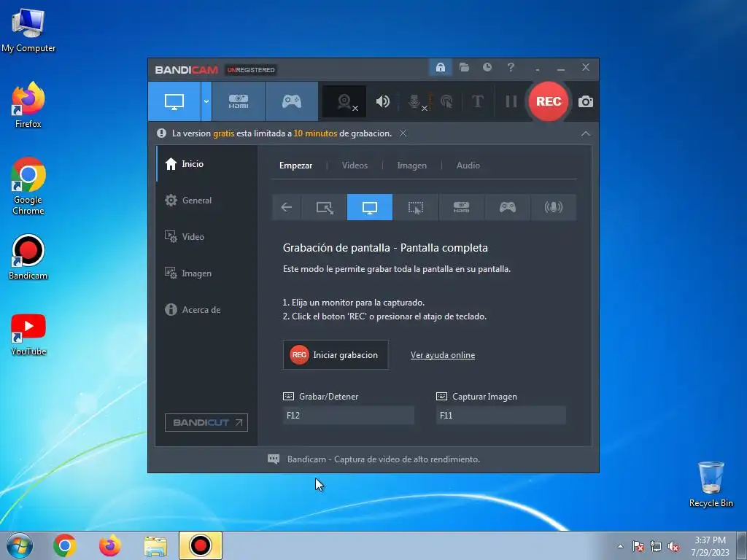Viewport: 747px width, 560px height.
Task: Open Video settings in sidebar
Action: 207,237
